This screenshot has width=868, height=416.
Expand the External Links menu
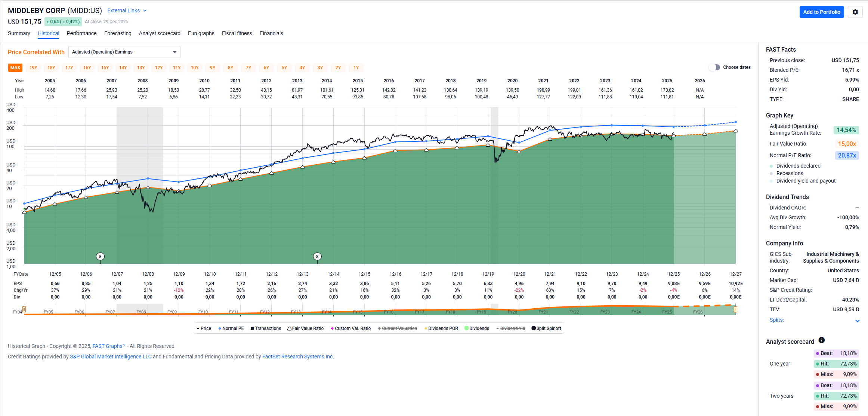[127, 10]
